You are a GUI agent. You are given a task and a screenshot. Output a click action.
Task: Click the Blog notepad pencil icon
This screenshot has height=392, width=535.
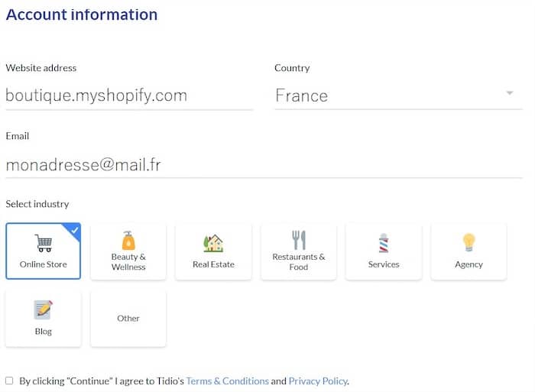coord(44,309)
